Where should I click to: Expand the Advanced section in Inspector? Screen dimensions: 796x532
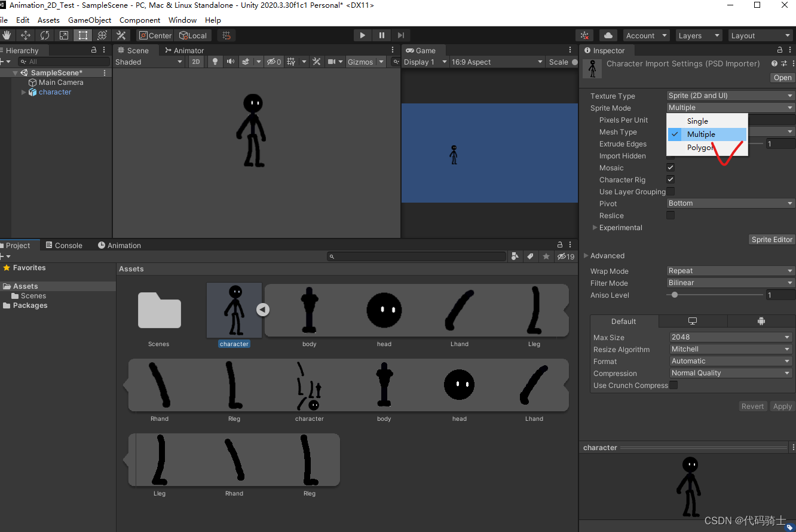pyautogui.click(x=605, y=255)
